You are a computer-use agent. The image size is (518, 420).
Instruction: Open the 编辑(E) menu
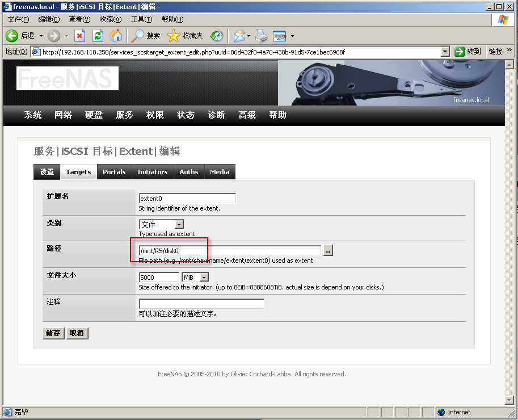(49, 19)
